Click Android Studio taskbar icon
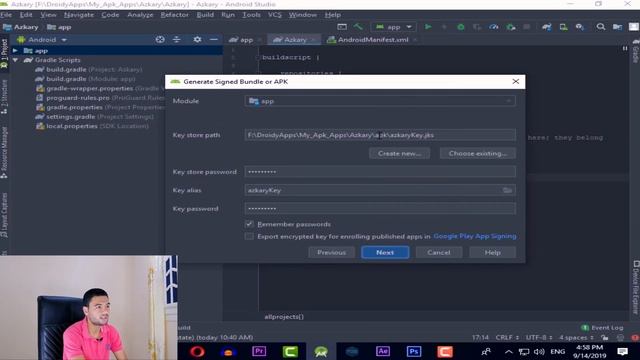This screenshot has width=640, height=360. 321,351
